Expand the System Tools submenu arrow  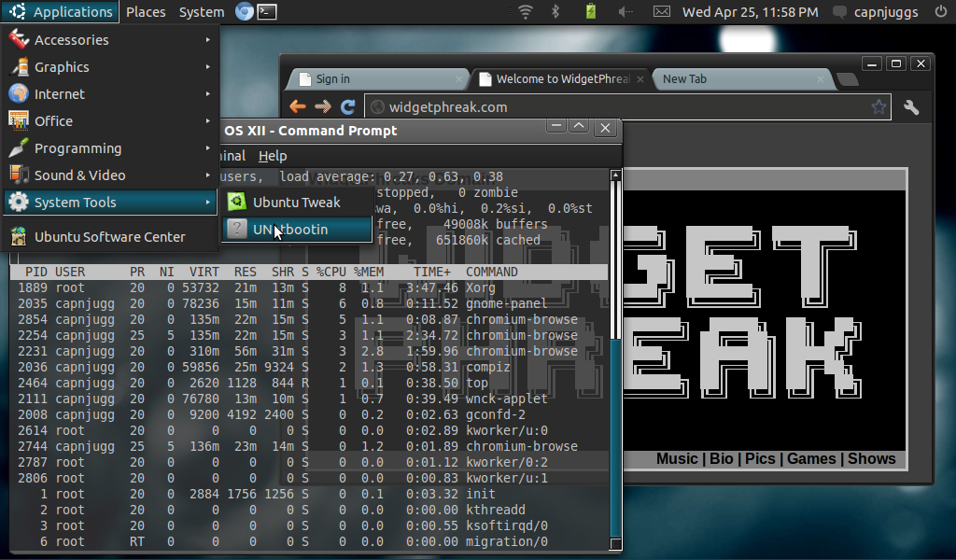(208, 203)
